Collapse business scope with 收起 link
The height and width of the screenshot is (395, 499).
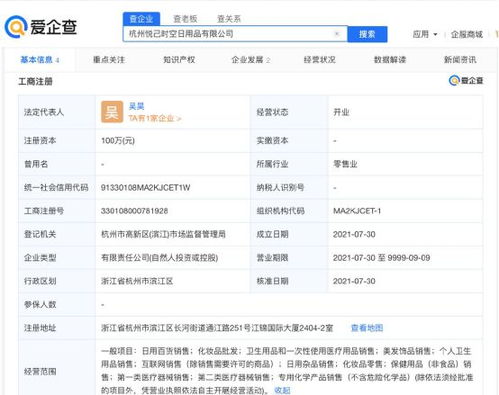[x=282, y=390]
